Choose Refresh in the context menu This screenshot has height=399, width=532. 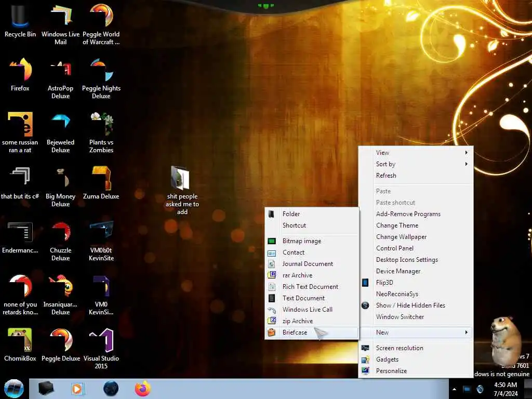416,176
